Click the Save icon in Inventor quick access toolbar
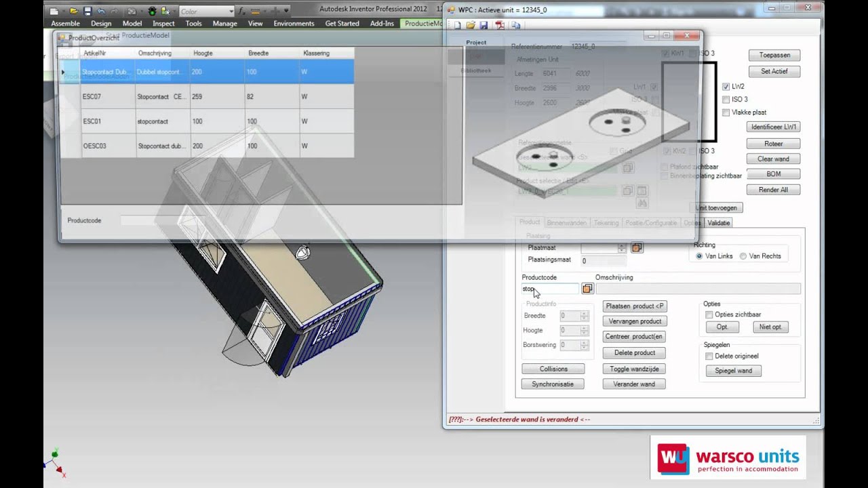868x488 pixels. (87, 11)
